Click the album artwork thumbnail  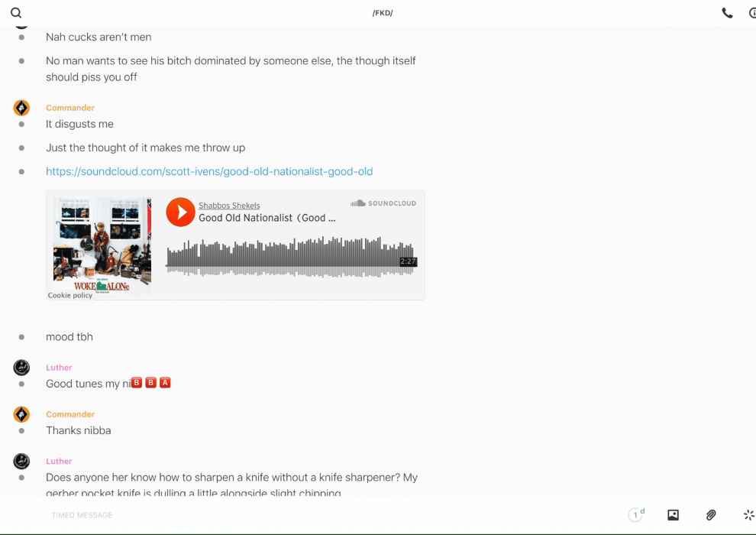pos(102,244)
